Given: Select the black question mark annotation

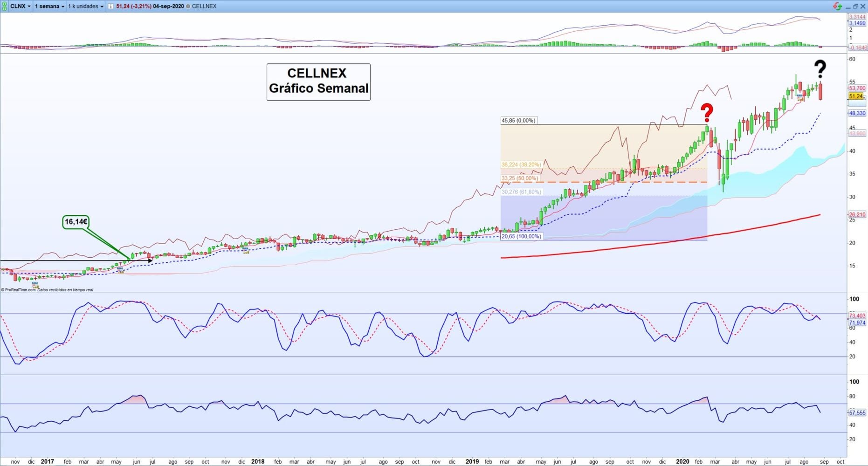Looking at the screenshot, I should pyautogui.click(x=820, y=69).
